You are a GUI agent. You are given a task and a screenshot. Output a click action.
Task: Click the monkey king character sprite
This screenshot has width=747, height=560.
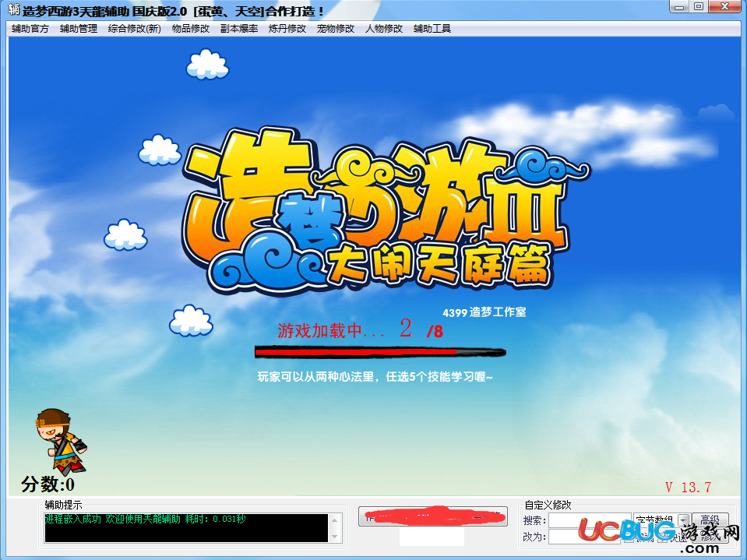point(61,441)
